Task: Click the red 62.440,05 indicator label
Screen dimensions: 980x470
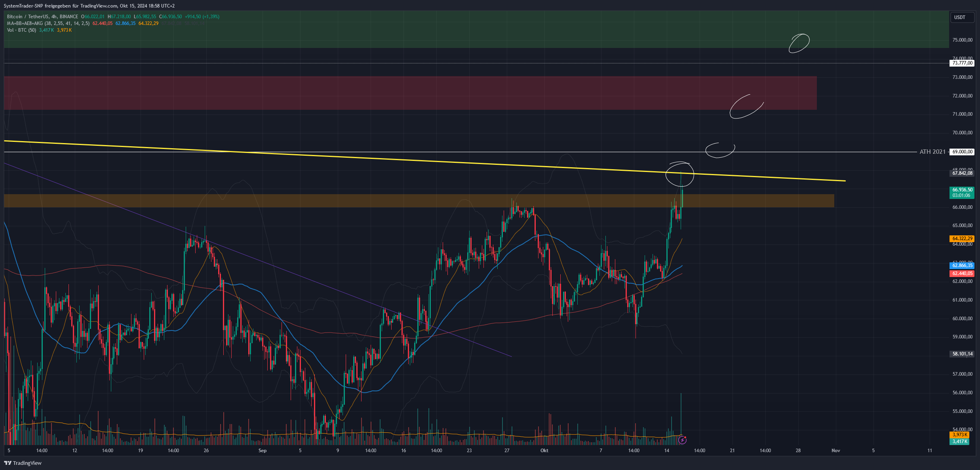Action: (x=962, y=273)
